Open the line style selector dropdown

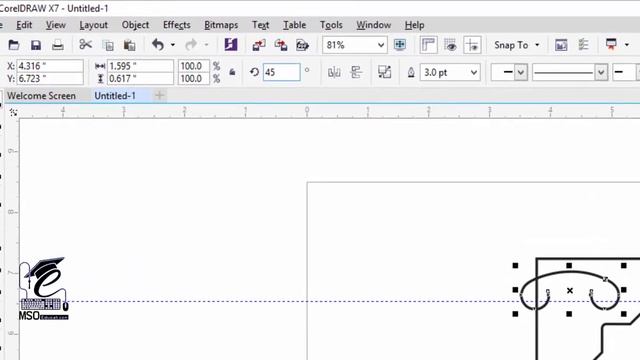click(601, 73)
